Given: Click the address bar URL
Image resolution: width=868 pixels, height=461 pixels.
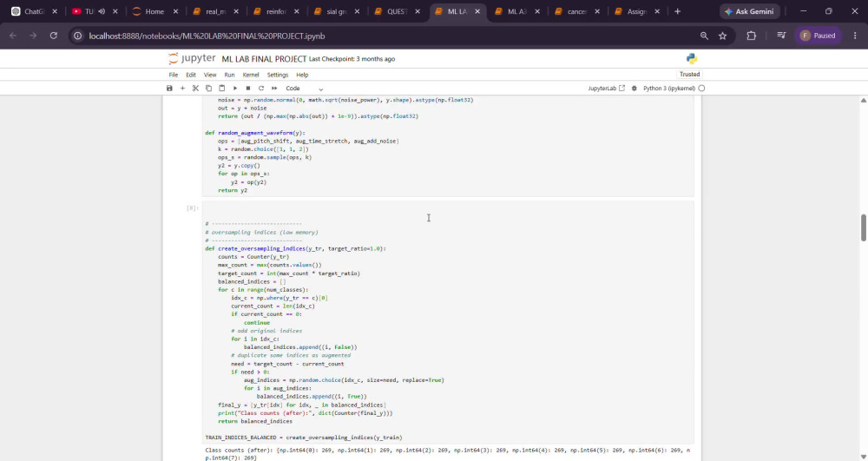Looking at the screenshot, I should pyautogui.click(x=207, y=36).
